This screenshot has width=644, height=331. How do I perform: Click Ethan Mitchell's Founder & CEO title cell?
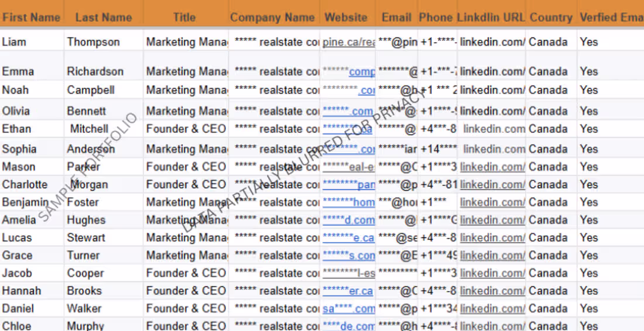pos(186,129)
